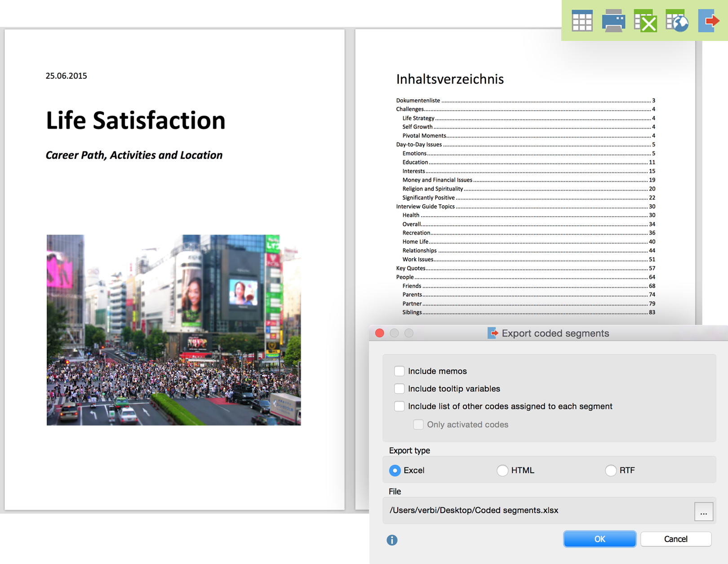This screenshot has height=564, width=728.
Task: Click the file path input field
Action: 538,511
